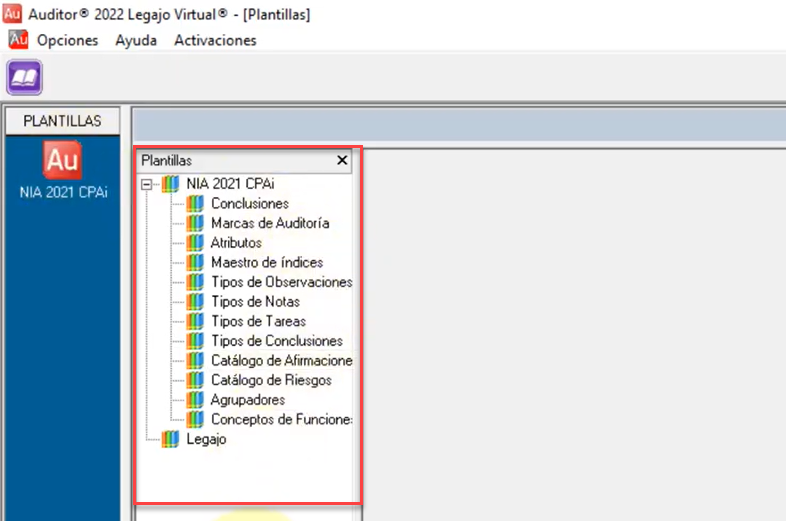Open the Ayuda menu
Viewport: 786px width, 521px height.
pos(136,40)
